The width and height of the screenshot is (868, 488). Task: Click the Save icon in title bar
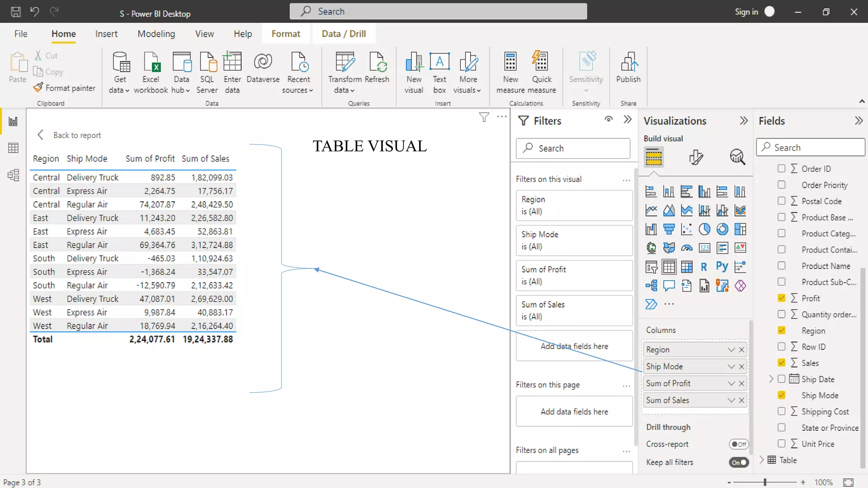click(x=16, y=11)
